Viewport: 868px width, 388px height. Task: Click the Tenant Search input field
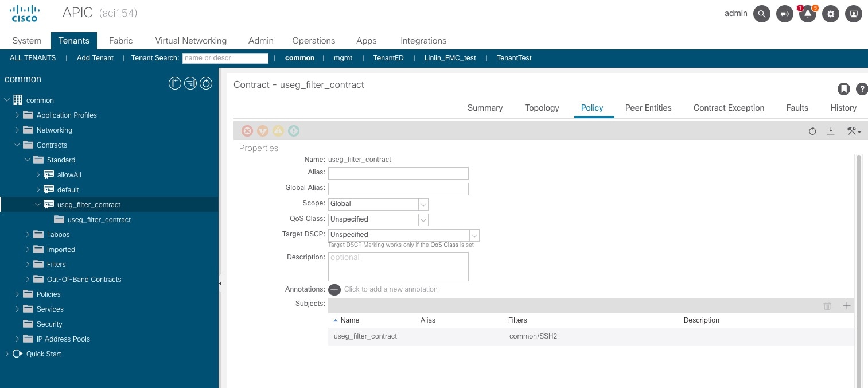225,58
